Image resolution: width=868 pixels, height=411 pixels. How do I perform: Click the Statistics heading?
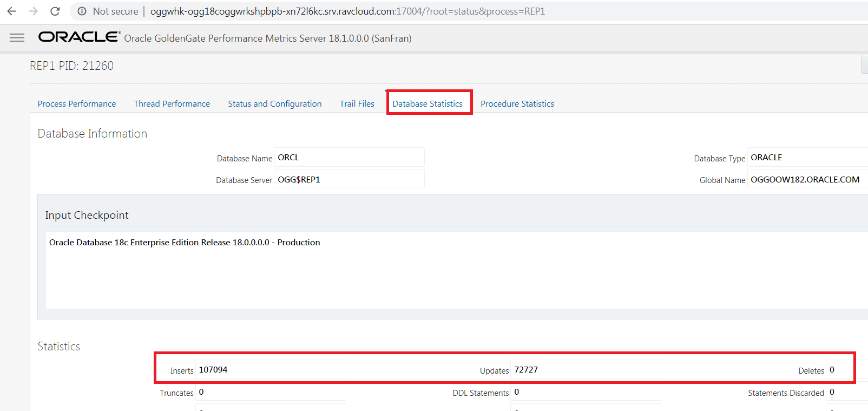(x=59, y=347)
